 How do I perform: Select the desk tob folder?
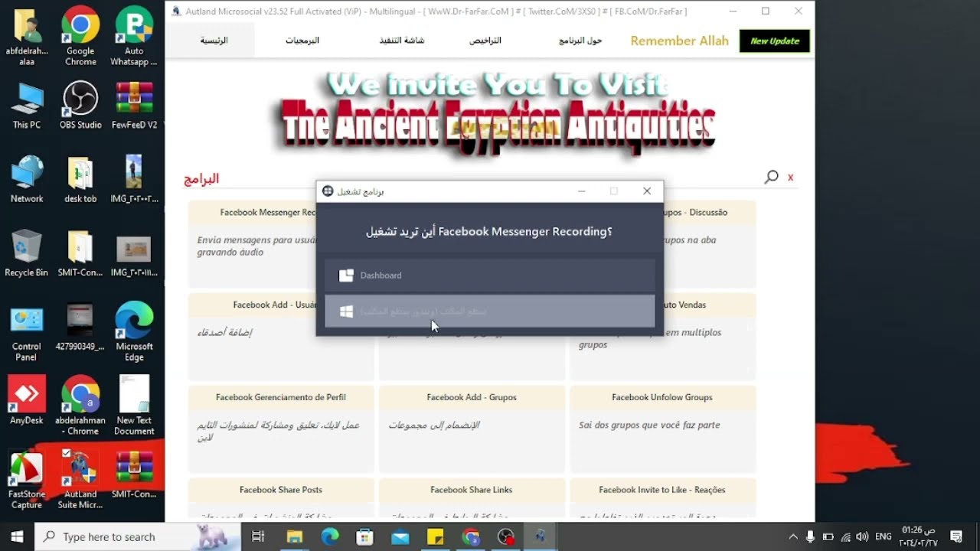click(80, 180)
